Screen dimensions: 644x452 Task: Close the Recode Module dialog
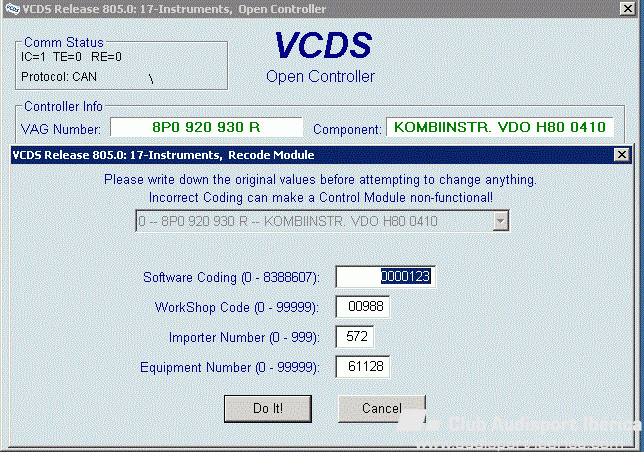(x=622, y=155)
